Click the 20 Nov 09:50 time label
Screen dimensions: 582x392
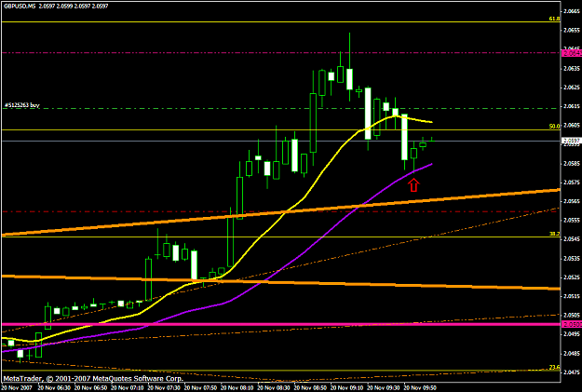tap(421, 387)
